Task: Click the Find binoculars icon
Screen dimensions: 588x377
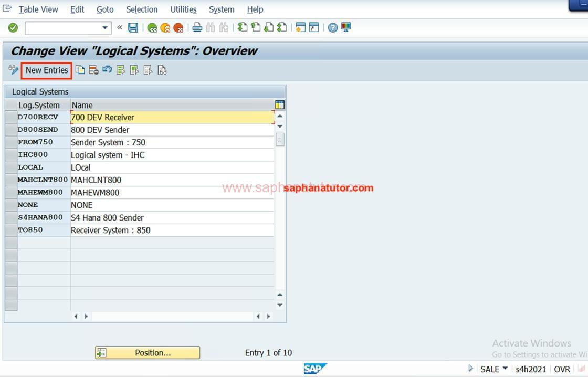Action: point(211,27)
